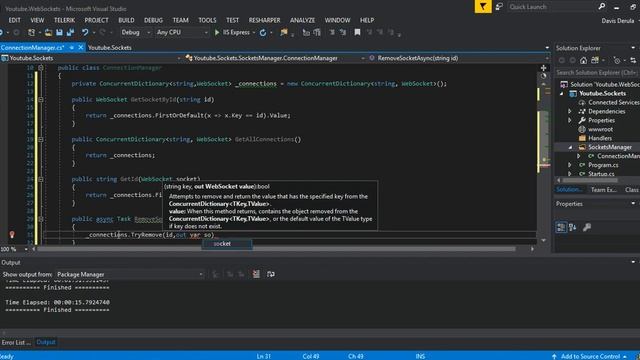Expand the Program.cs node

pos(570,165)
